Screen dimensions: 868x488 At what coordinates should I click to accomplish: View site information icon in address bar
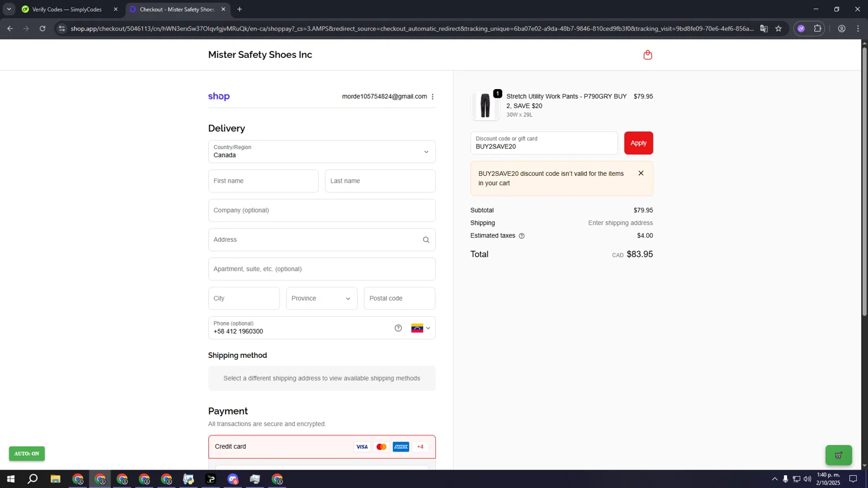(x=62, y=28)
